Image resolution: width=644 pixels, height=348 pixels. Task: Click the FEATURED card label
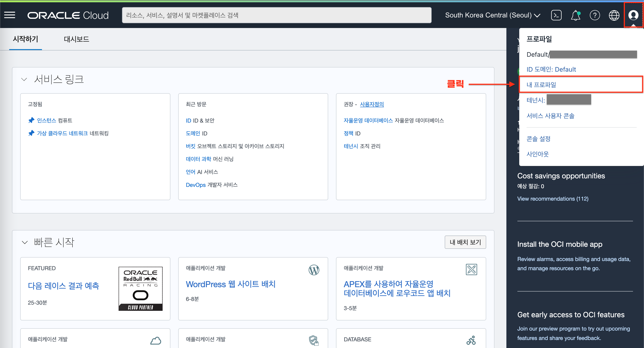tap(42, 268)
